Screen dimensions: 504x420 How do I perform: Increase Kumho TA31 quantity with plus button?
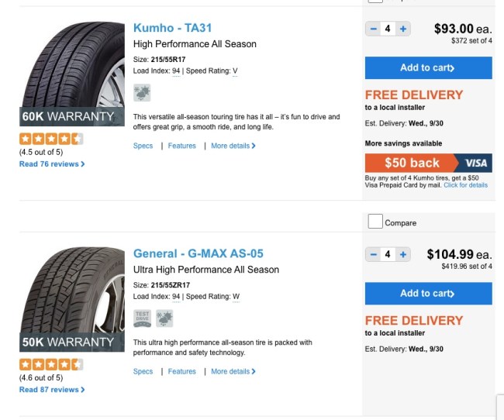click(402, 29)
